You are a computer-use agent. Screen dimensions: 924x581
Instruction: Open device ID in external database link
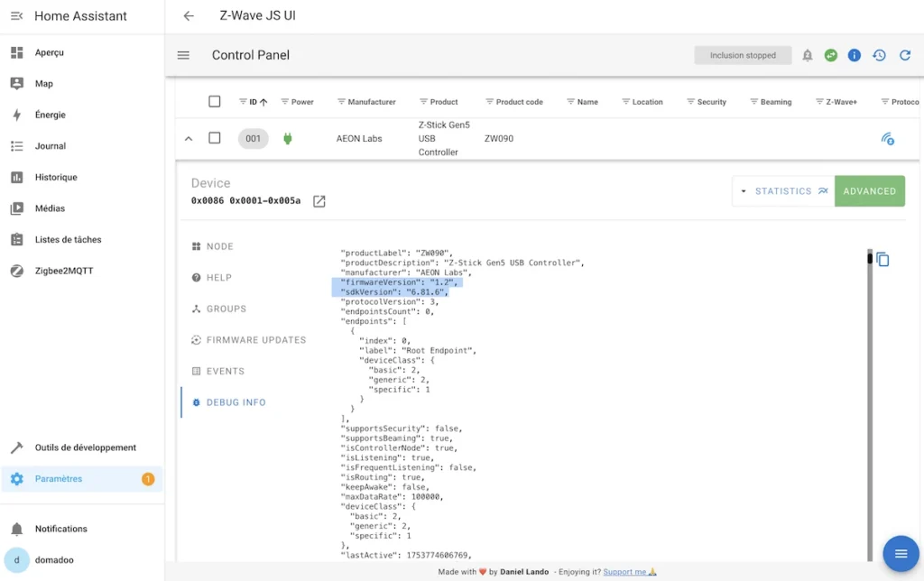(319, 201)
